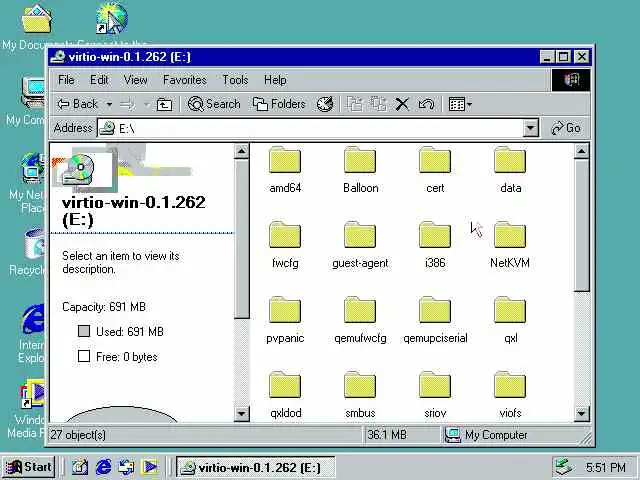
Task: Open the Favorites menu
Action: [x=184, y=80]
